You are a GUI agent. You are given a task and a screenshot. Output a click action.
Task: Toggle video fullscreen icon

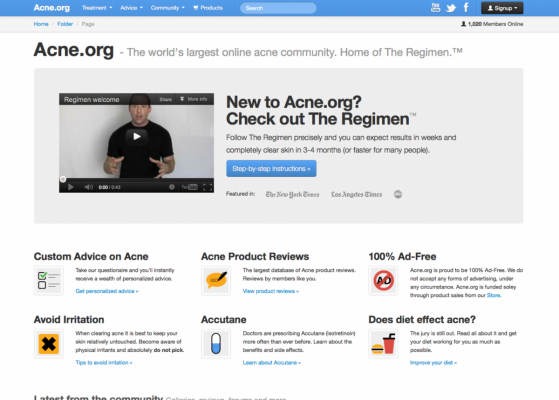207,187
